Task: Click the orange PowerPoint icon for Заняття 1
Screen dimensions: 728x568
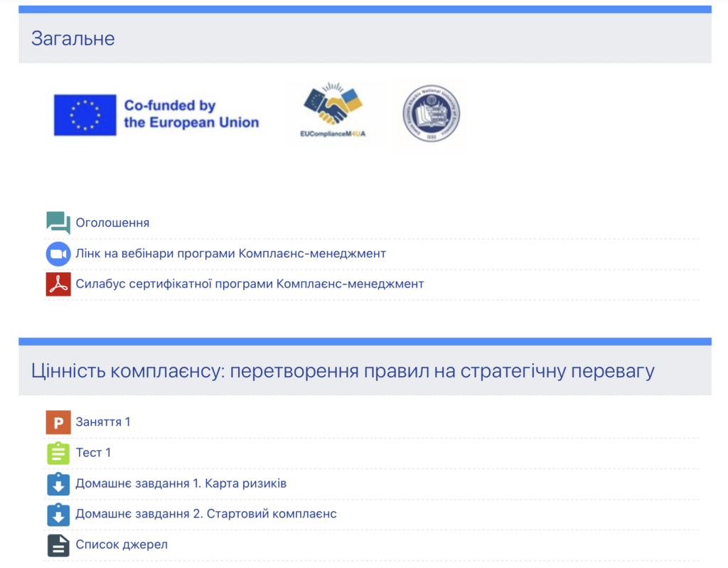Action: 58,422
